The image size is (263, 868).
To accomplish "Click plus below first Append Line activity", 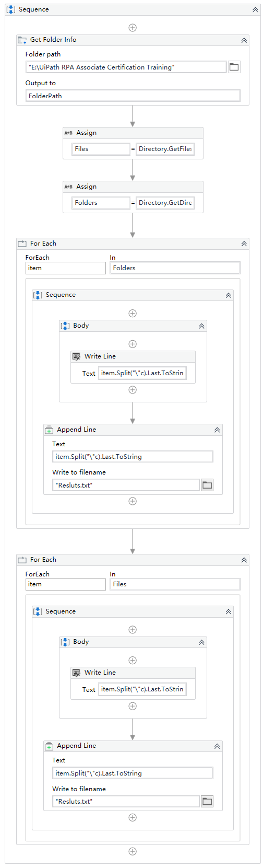I will 133,501.
